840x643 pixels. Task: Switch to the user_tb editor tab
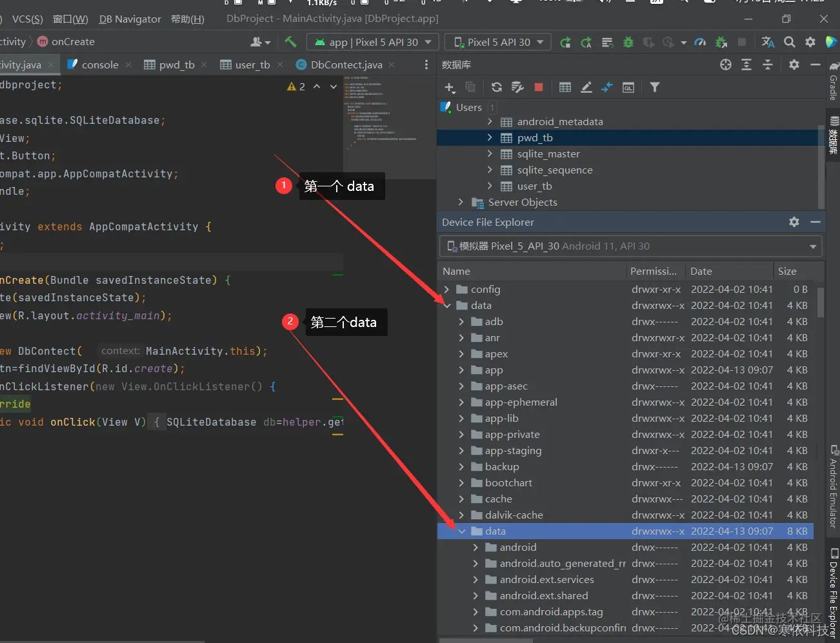tap(252, 64)
